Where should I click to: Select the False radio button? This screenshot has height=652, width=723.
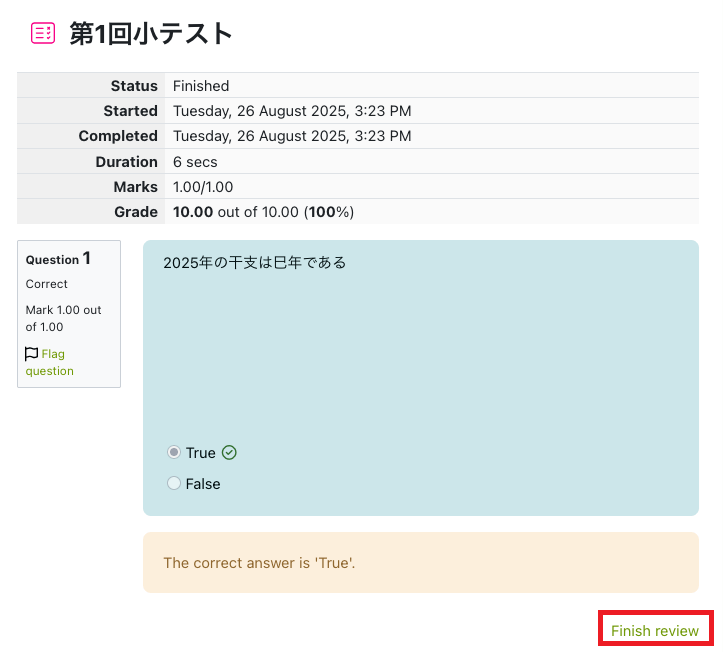(x=174, y=484)
